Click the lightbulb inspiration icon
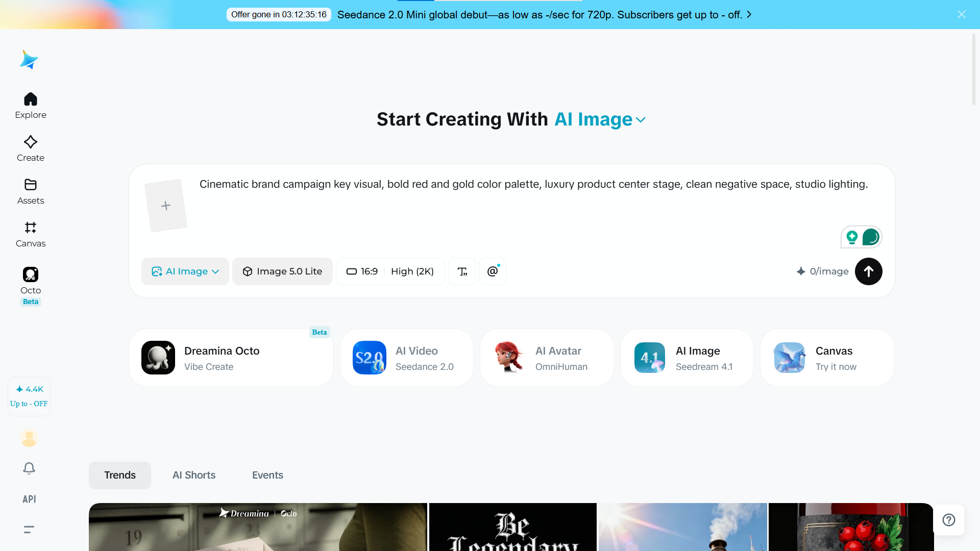 coord(852,237)
